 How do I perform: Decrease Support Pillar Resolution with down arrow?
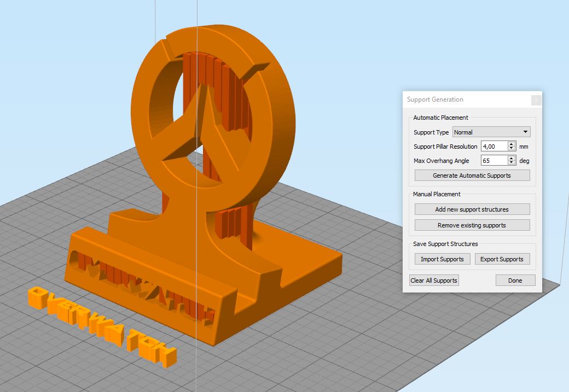click(x=512, y=149)
